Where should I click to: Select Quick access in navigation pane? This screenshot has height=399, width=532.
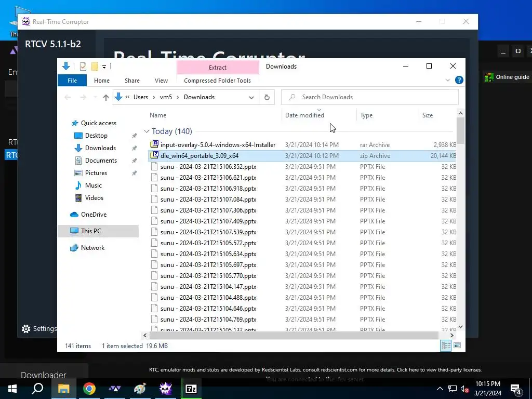[x=98, y=123]
